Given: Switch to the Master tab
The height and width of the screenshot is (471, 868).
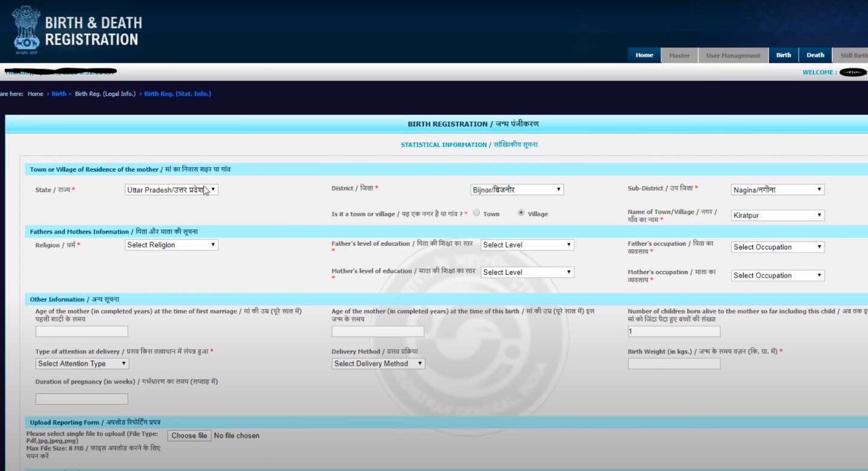Looking at the screenshot, I should tap(679, 54).
